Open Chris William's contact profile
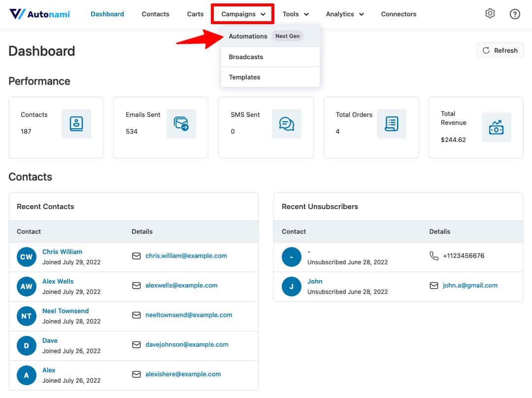The height and width of the screenshot is (398, 532). tap(62, 252)
